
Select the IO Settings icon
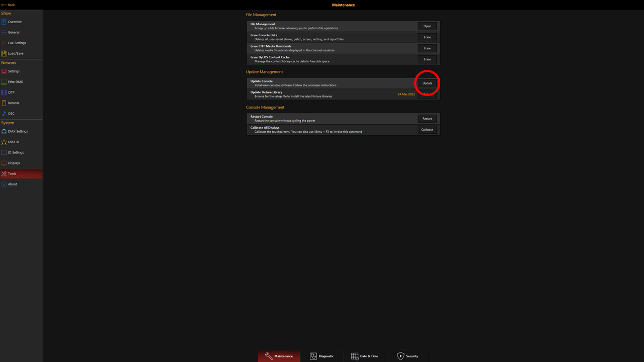pyautogui.click(x=4, y=152)
